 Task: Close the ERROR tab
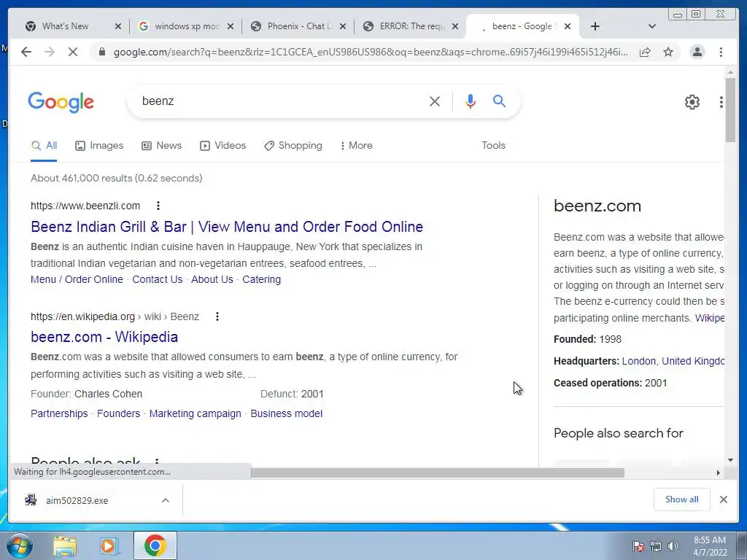pos(455,27)
